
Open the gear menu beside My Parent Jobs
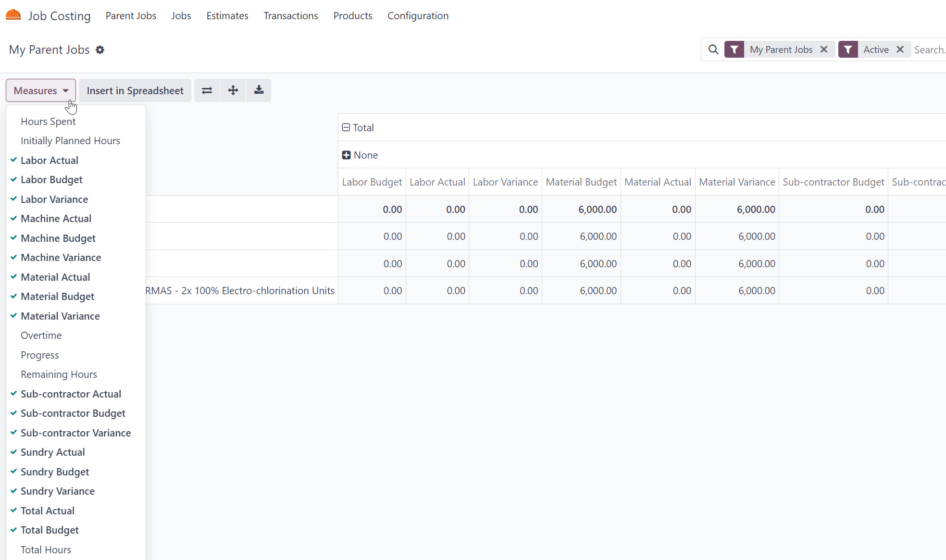click(100, 50)
